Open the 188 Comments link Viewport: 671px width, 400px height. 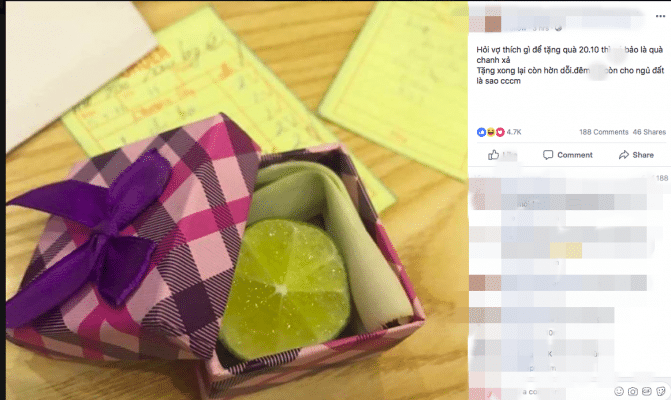pos(603,132)
